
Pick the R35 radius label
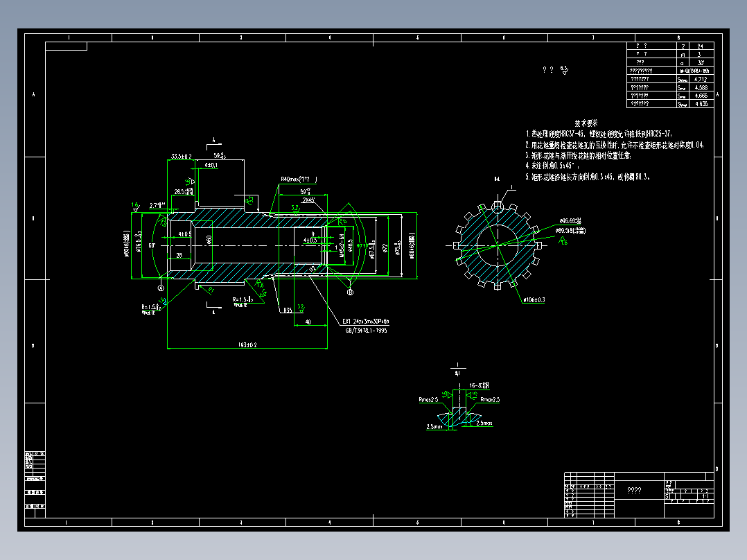click(288, 310)
